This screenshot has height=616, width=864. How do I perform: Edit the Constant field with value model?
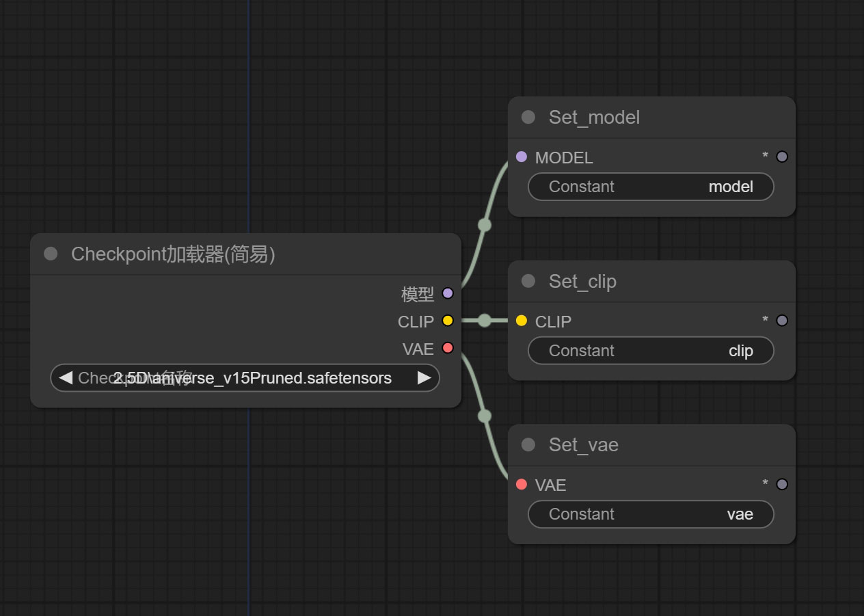[651, 187]
